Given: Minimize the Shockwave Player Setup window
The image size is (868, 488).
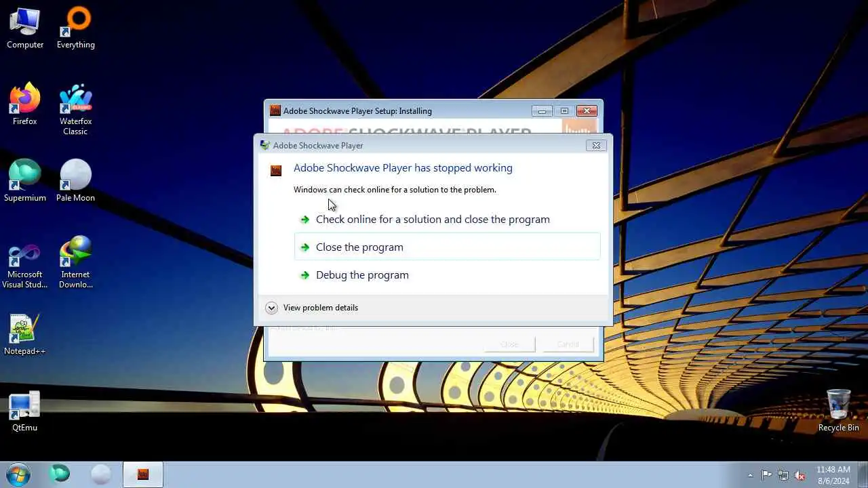Looking at the screenshot, I should (x=542, y=110).
